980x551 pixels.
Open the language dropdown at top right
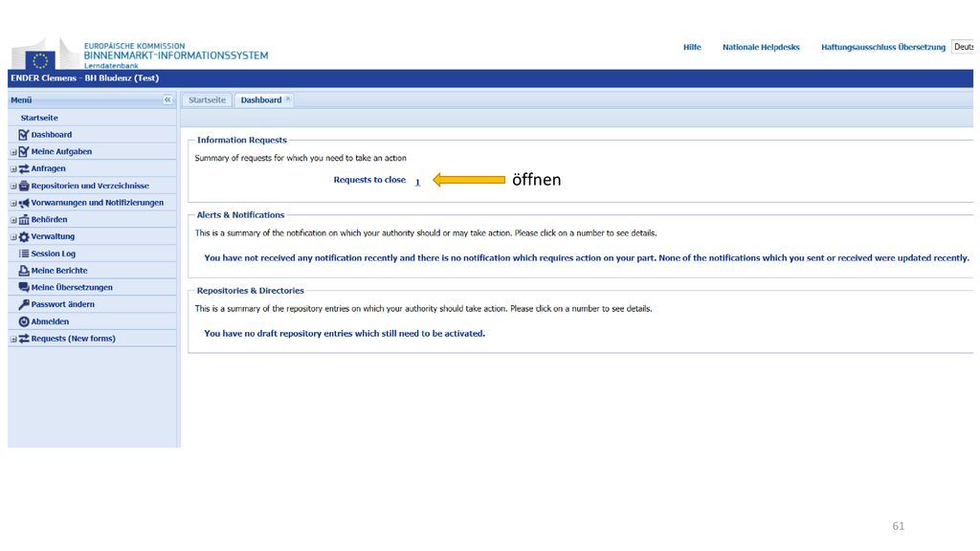click(963, 47)
